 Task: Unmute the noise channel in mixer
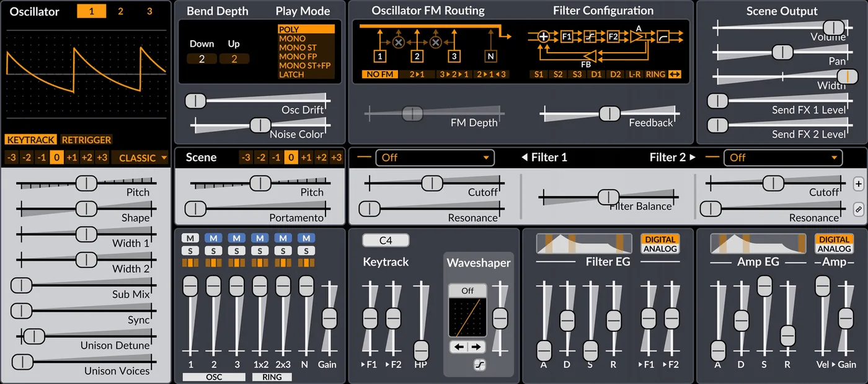point(306,238)
